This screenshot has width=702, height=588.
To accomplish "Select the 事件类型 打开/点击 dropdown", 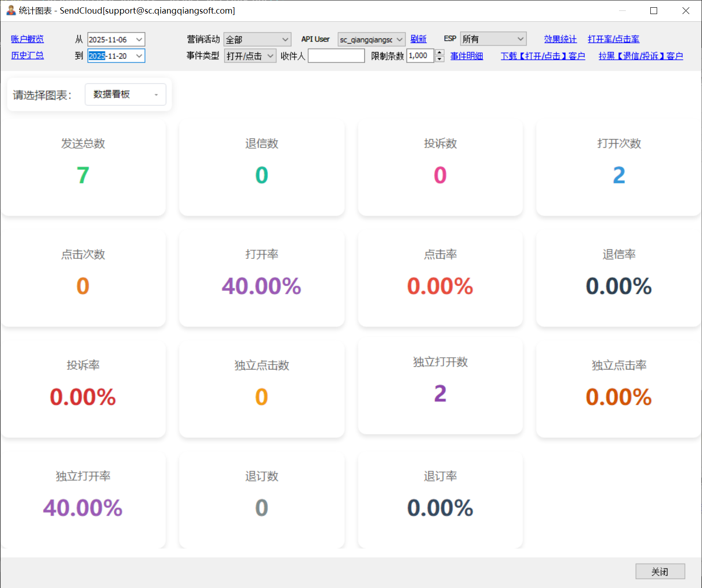I will point(250,56).
